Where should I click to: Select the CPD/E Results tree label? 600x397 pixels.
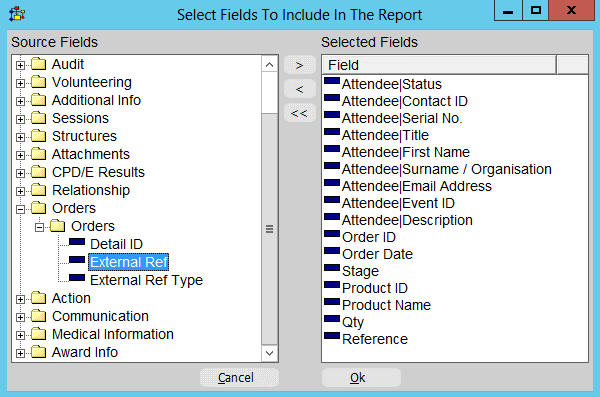98,172
